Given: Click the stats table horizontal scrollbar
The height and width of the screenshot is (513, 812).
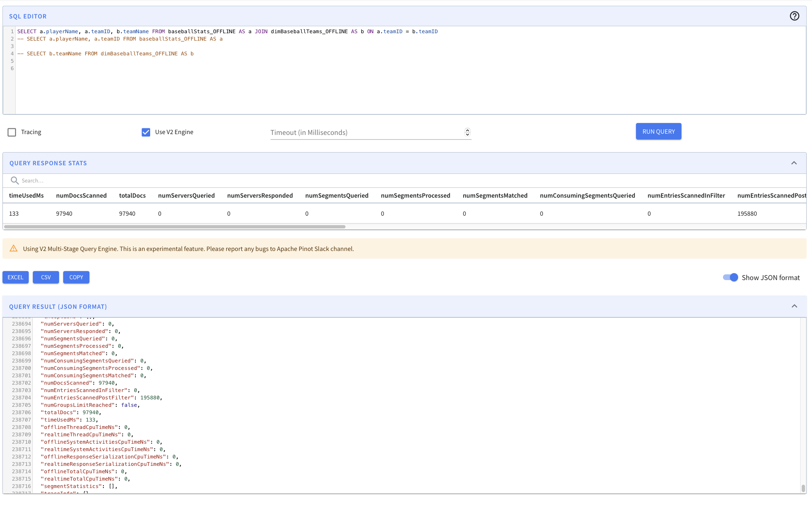Looking at the screenshot, I should click(174, 226).
